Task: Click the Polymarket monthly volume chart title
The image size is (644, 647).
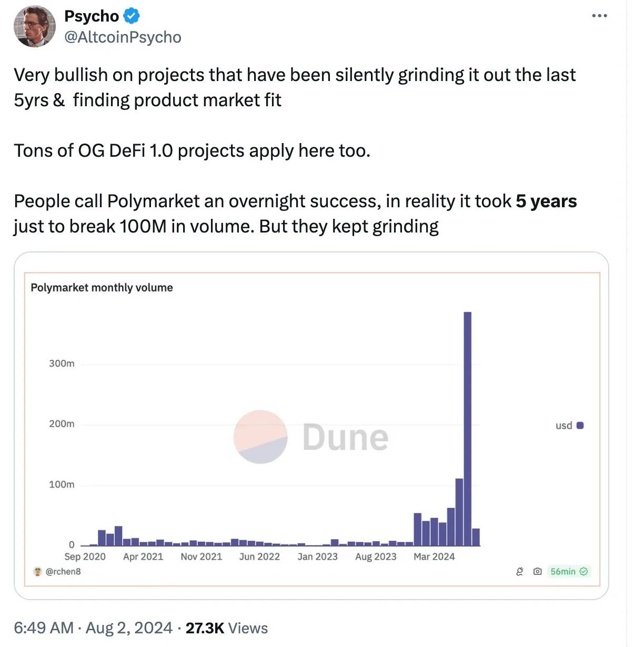Action: coord(102,288)
